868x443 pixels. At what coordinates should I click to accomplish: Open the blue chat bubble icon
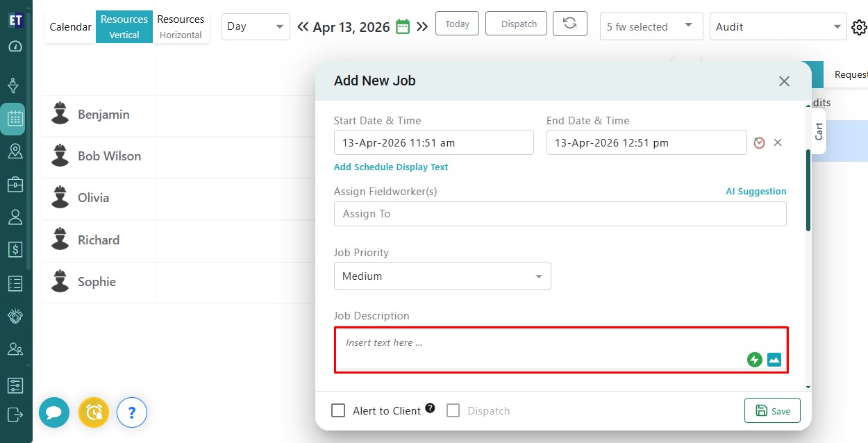[x=53, y=412]
